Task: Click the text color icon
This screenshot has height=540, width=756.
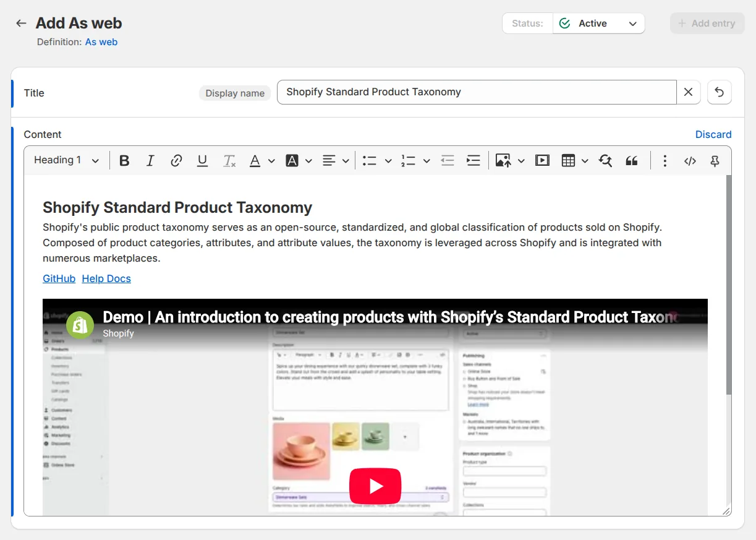Action: [255, 161]
